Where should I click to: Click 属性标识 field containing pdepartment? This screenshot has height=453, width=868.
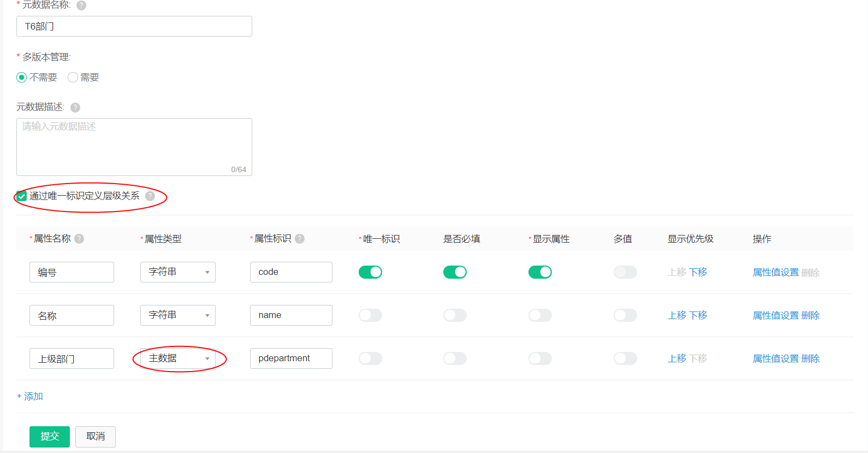[x=291, y=358]
